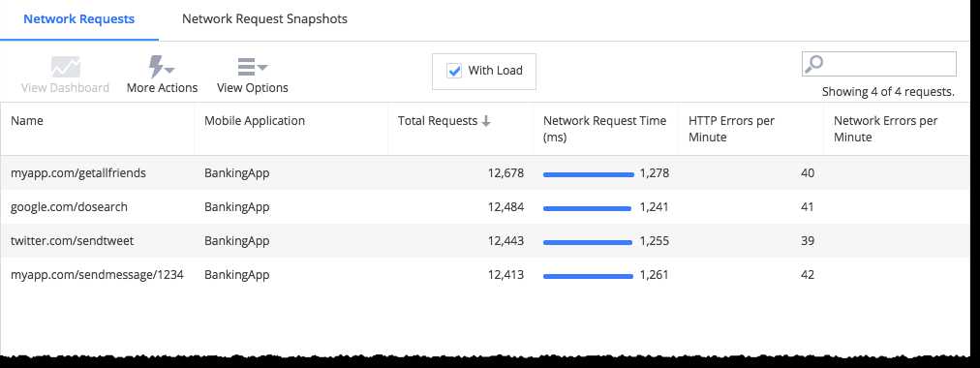Screen dimensions: 980x368
Task: Click BankingApp in the dosearch row
Action: (x=237, y=207)
